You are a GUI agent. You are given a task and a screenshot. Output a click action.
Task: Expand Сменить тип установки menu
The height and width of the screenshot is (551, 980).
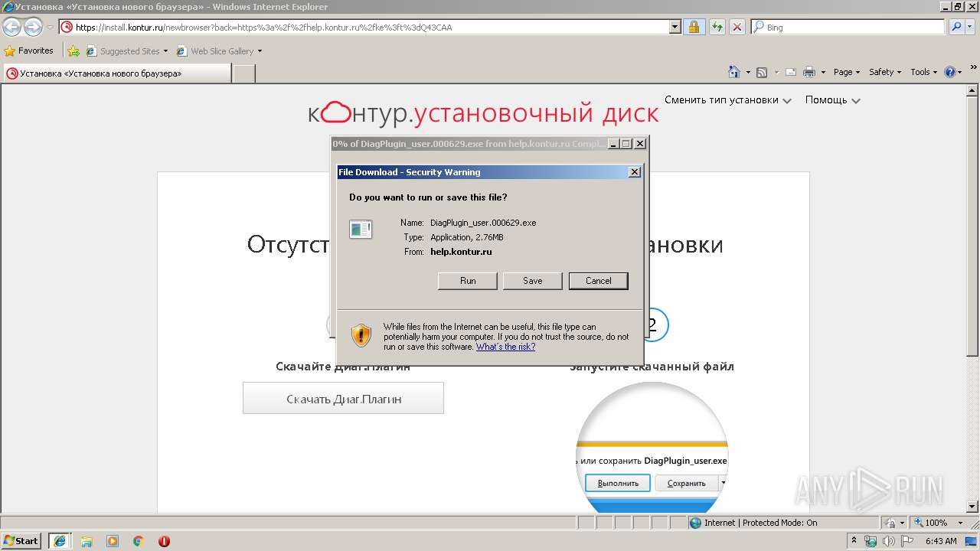[x=728, y=100]
